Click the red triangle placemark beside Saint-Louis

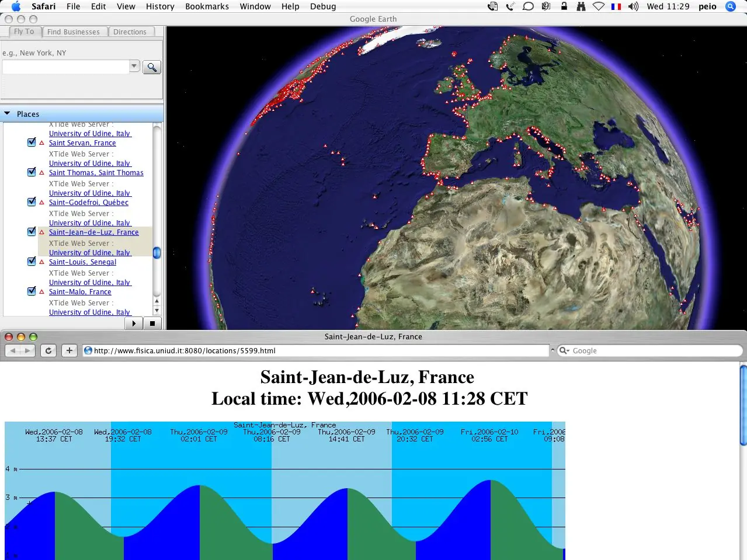point(41,262)
